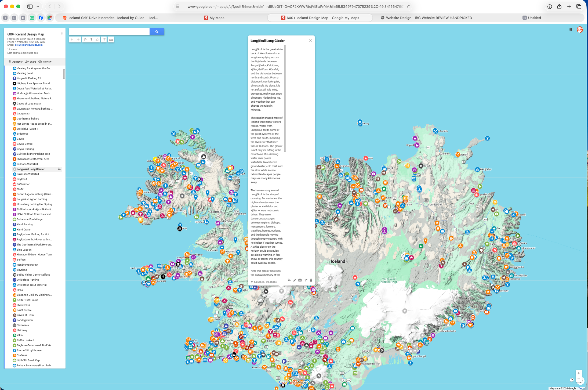This screenshot has width=588, height=390.
Task: Select Gullfoss Waterfall in the layer list
Action: (x=27, y=164)
